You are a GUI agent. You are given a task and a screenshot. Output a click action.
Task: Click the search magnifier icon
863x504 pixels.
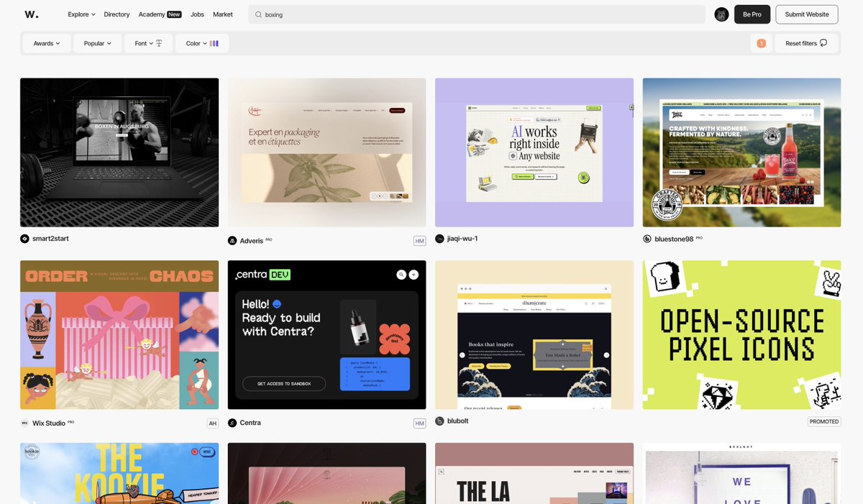(x=258, y=14)
